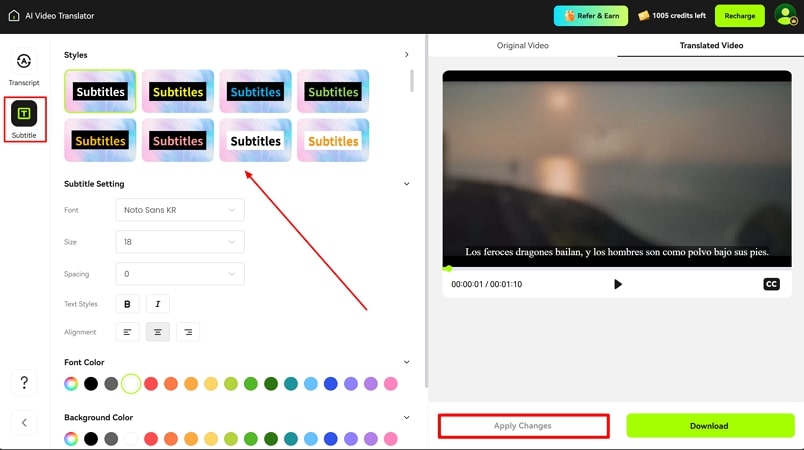Toggle italic text style
The height and width of the screenshot is (450, 804).
(157, 304)
